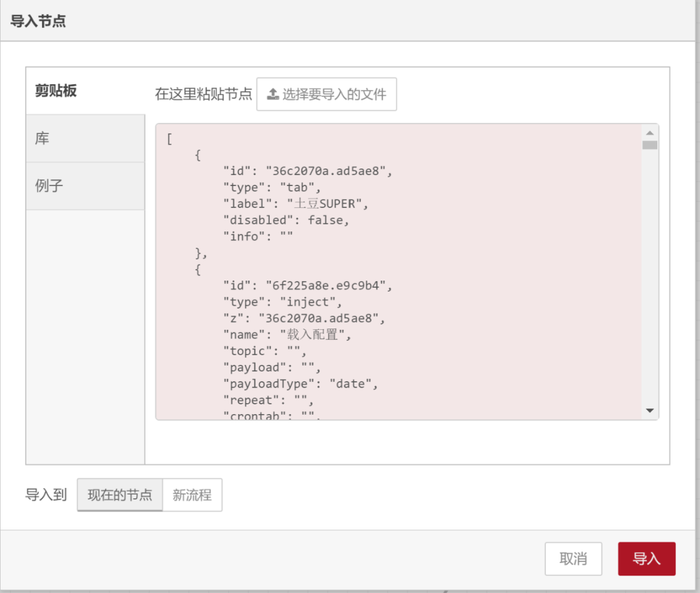Click the line "repeat": ""
Image resolution: width=700 pixels, height=593 pixels.
point(268,400)
